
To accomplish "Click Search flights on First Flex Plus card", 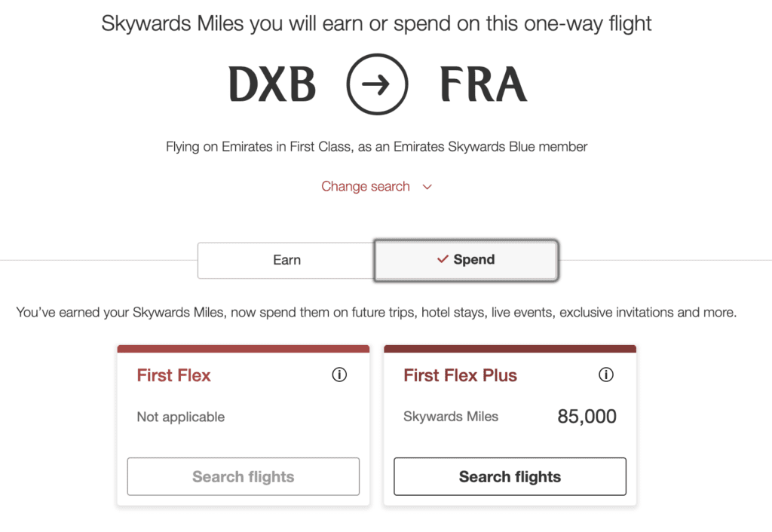I will coord(510,476).
